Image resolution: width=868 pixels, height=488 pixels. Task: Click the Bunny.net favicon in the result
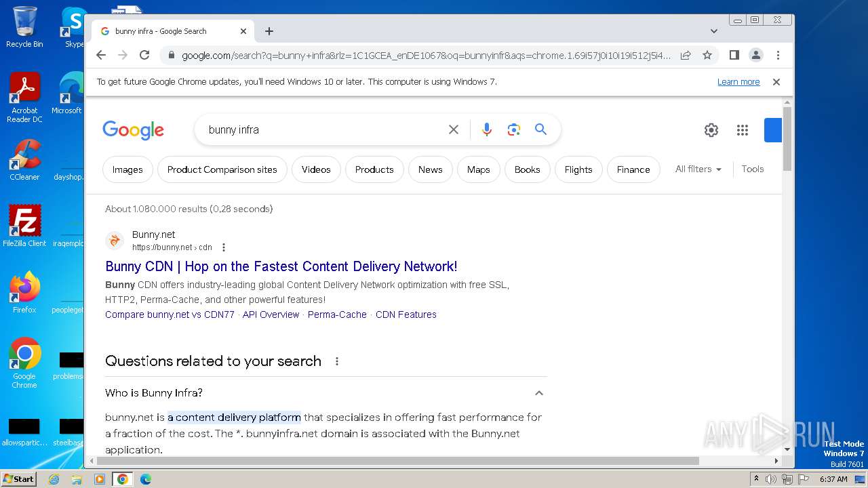point(115,240)
